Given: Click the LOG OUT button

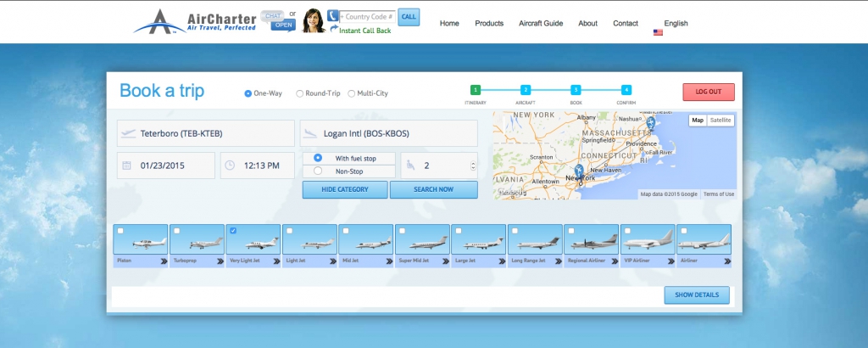Looking at the screenshot, I should click(709, 92).
